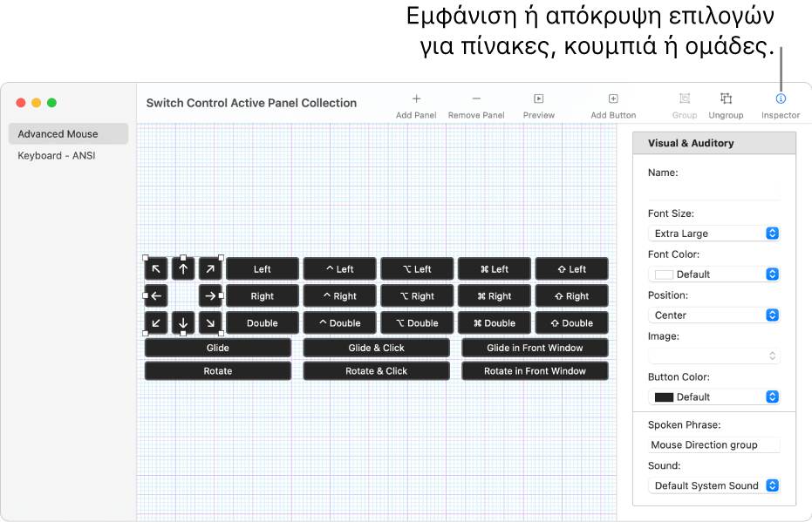
Task: Select the down-right arrow button
Action: [210, 322]
